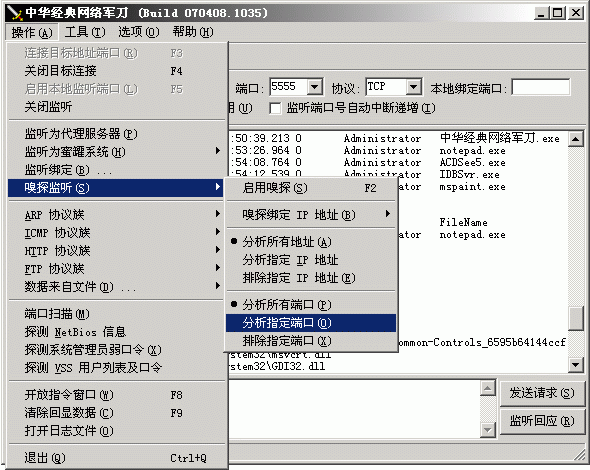Choose 端口扫描(M) entry
590x470 pixels.
coord(116,313)
